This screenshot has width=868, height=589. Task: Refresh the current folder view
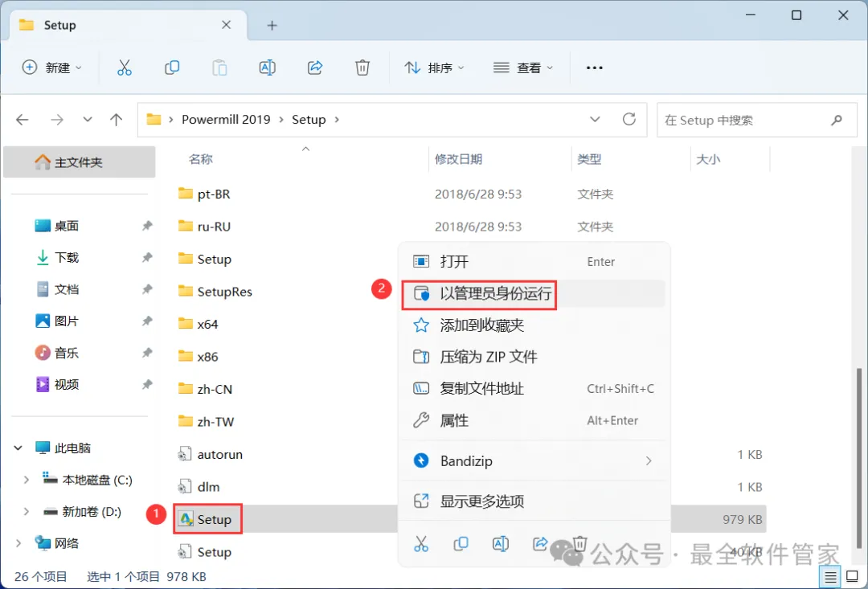pyautogui.click(x=628, y=119)
